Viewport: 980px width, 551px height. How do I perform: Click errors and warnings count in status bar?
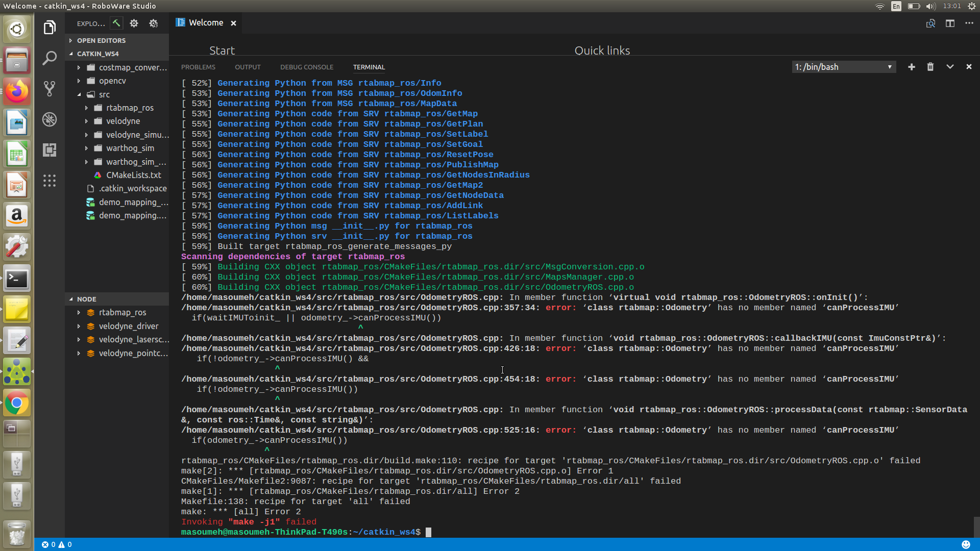click(x=57, y=544)
